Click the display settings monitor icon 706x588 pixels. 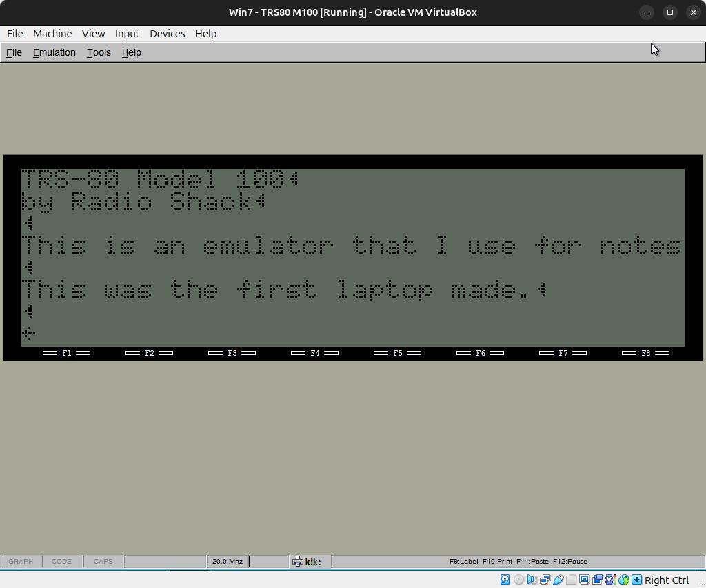[585, 580]
